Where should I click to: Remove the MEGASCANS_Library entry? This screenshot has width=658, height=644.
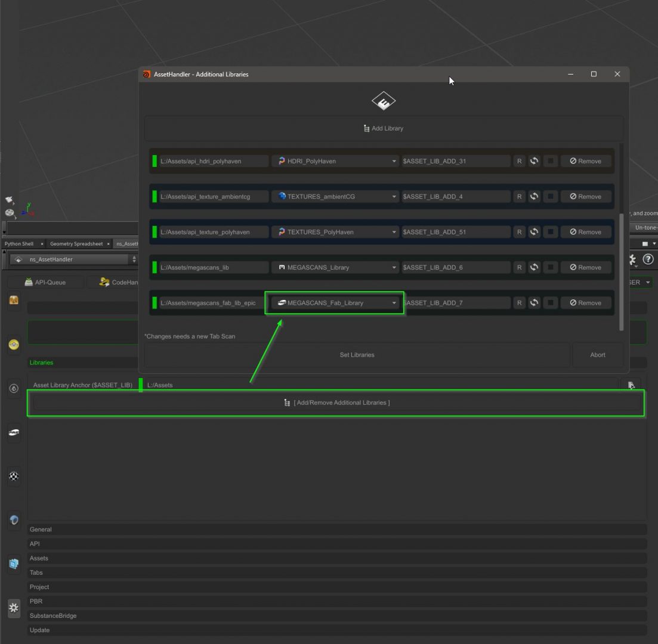(585, 267)
